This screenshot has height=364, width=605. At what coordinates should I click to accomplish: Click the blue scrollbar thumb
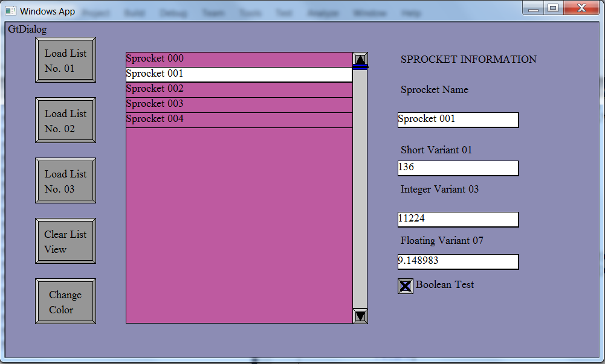360,67
